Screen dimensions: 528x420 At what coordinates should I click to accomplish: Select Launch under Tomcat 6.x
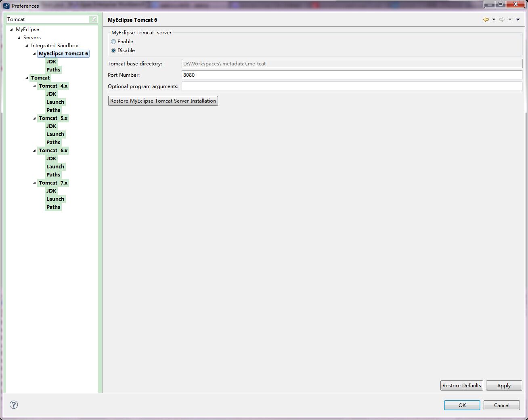(55, 166)
